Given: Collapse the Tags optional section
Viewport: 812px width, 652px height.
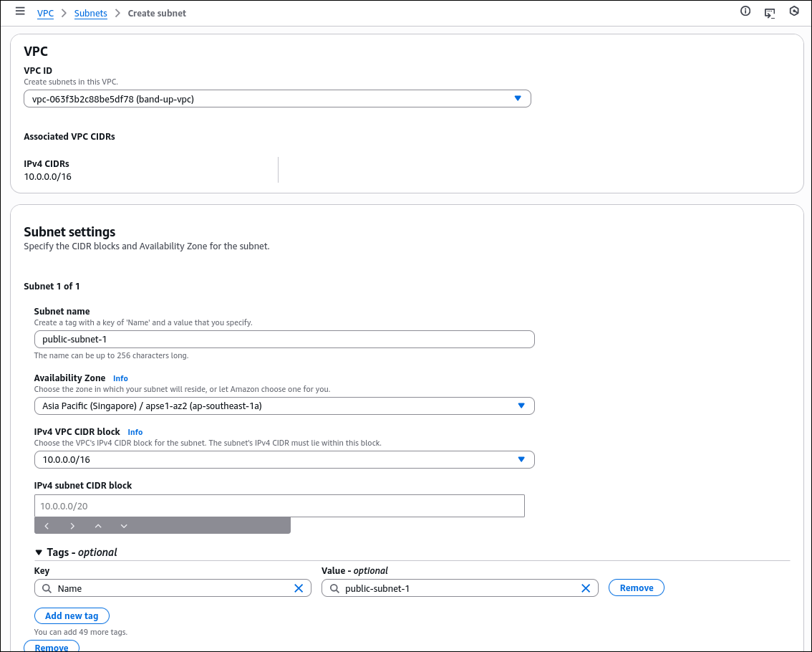Looking at the screenshot, I should pos(38,552).
